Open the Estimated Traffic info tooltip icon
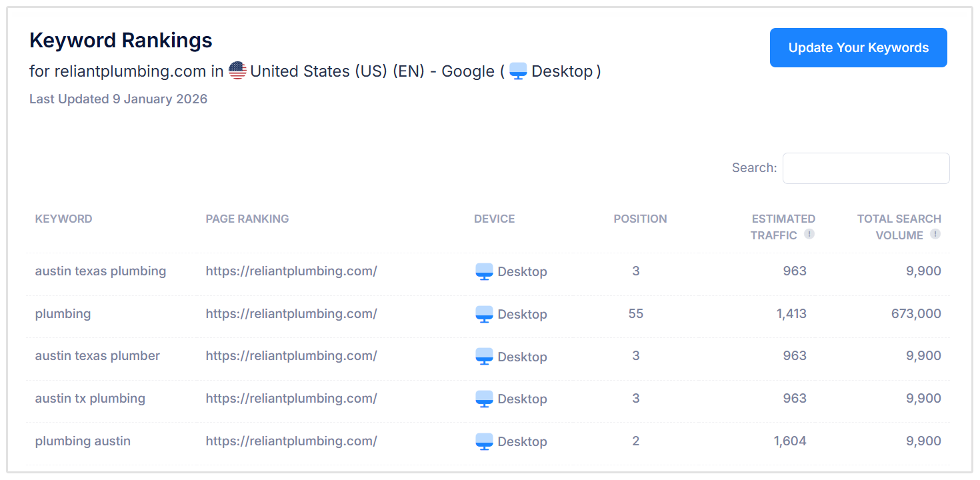Image resolution: width=980 pixels, height=480 pixels. (809, 235)
